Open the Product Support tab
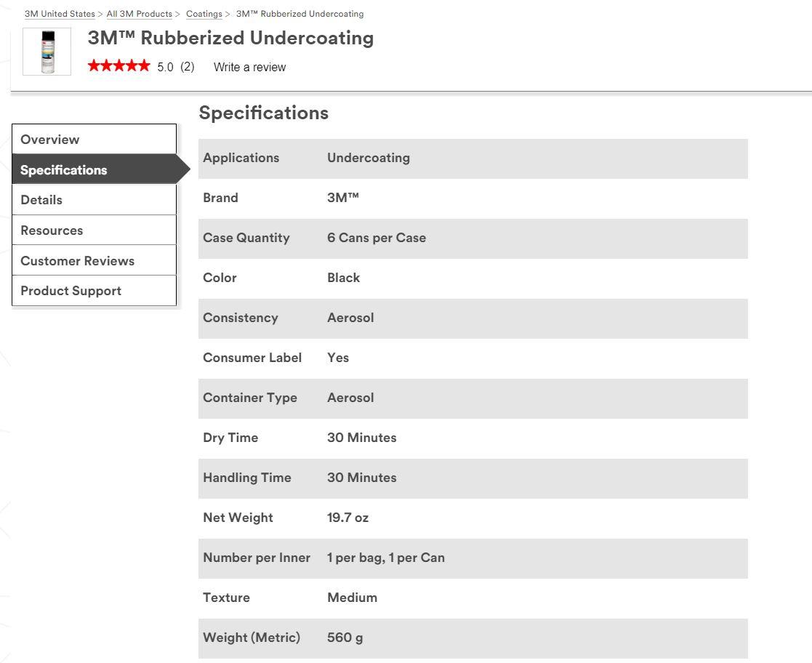 pos(95,291)
